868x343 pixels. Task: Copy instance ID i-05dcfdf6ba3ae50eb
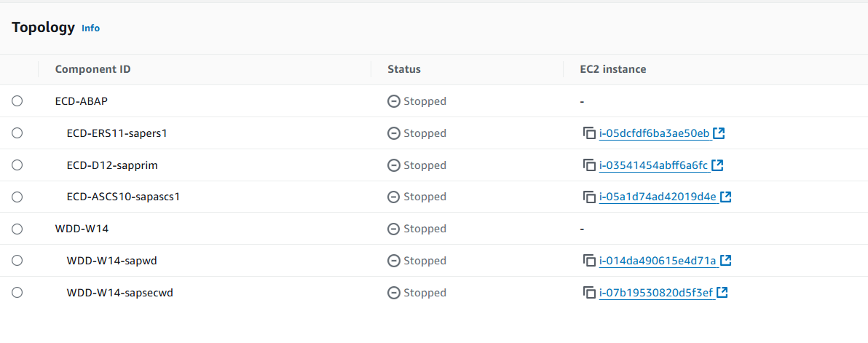[x=588, y=133]
